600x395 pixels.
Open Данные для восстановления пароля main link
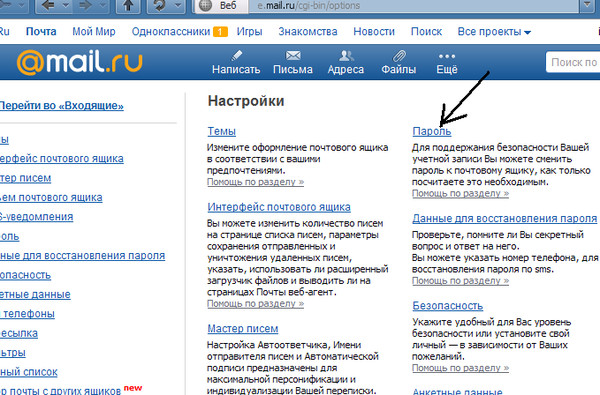point(505,219)
